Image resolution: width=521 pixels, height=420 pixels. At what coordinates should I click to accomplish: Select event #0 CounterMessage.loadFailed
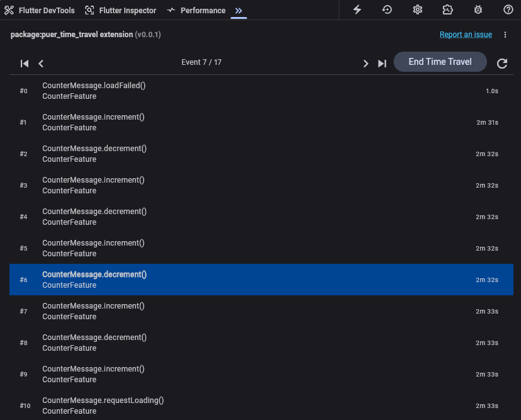point(260,91)
